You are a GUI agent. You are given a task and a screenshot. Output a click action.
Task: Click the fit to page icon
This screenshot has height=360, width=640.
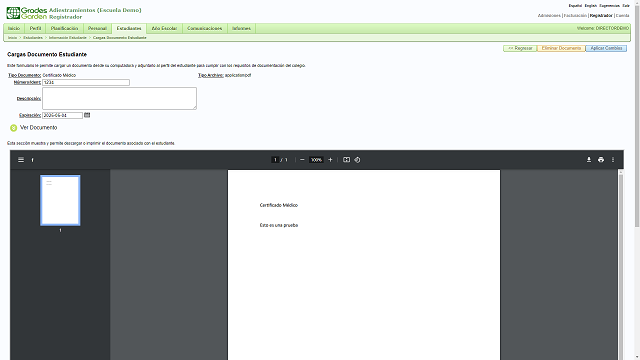tap(346, 160)
